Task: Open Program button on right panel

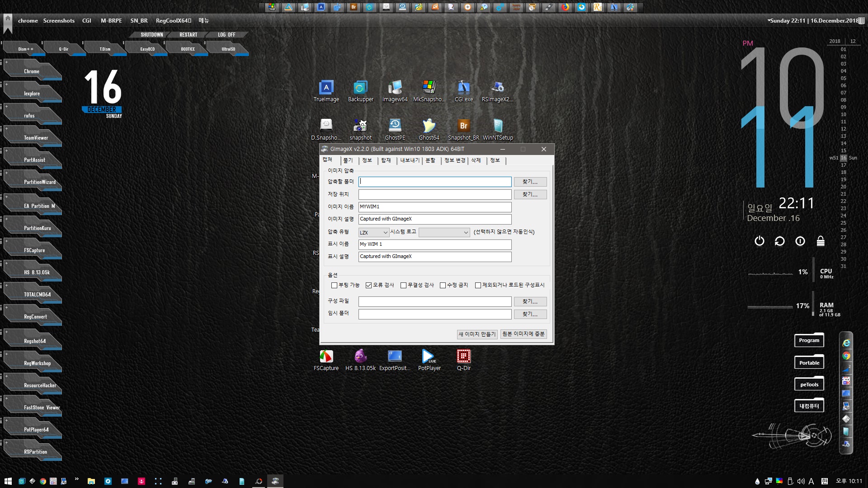Action: 809,340
